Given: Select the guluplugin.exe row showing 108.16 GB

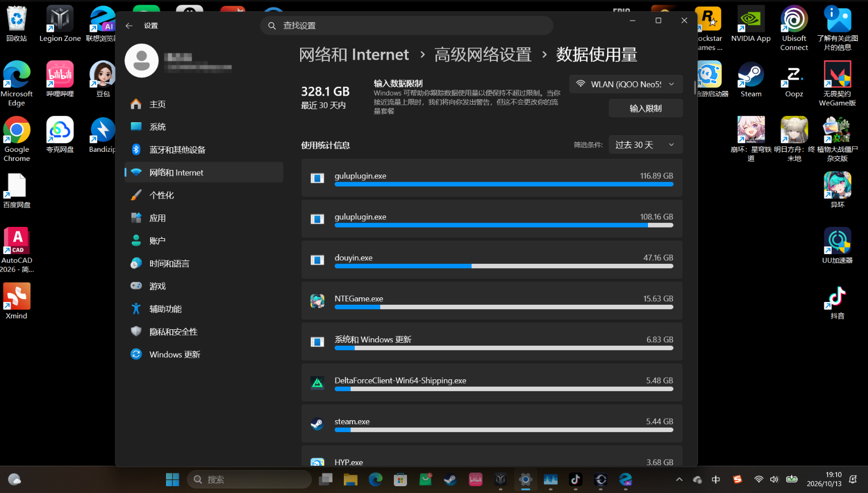Looking at the screenshot, I should (492, 219).
